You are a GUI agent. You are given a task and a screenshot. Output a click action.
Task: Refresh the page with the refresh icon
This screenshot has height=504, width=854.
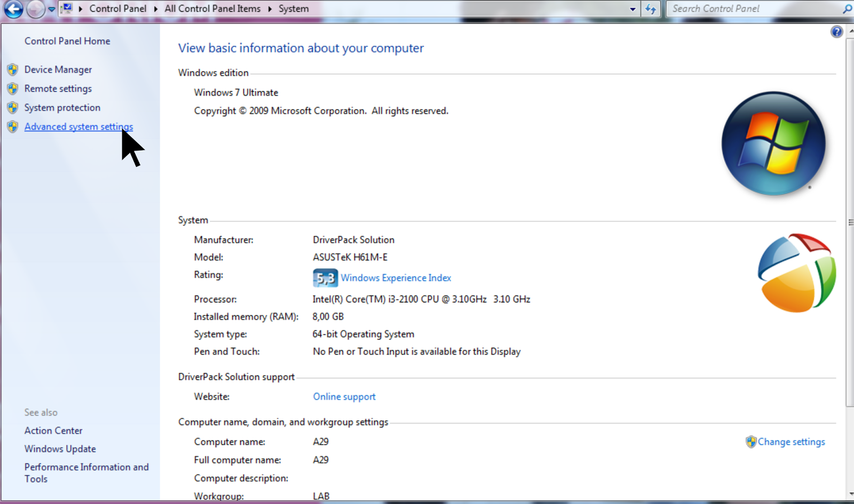click(651, 9)
